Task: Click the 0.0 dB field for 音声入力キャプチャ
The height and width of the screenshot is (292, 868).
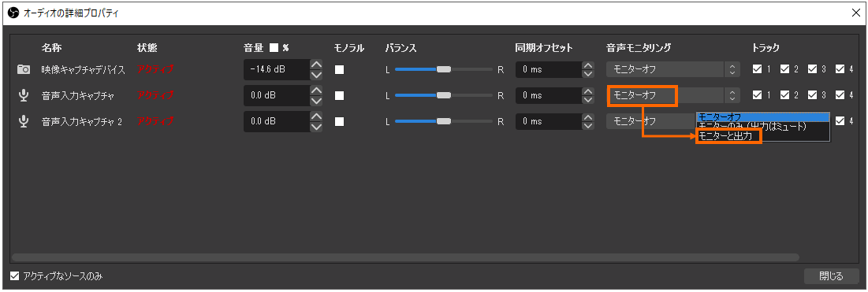Action: pos(276,95)
